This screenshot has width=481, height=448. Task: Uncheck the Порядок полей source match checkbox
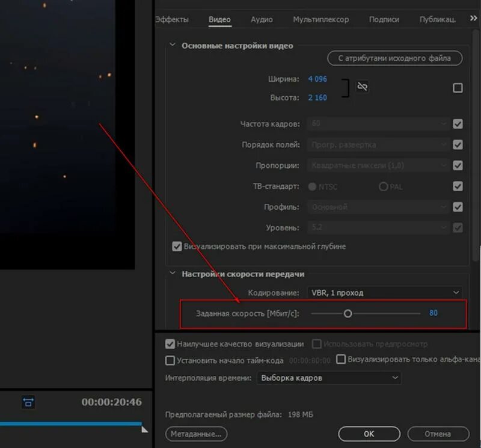click(x=458, y=144)
